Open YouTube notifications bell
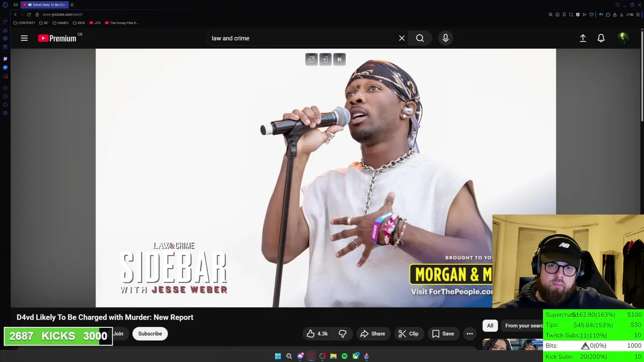Screen dimensions: 644x362 click(x=601, y=38)
